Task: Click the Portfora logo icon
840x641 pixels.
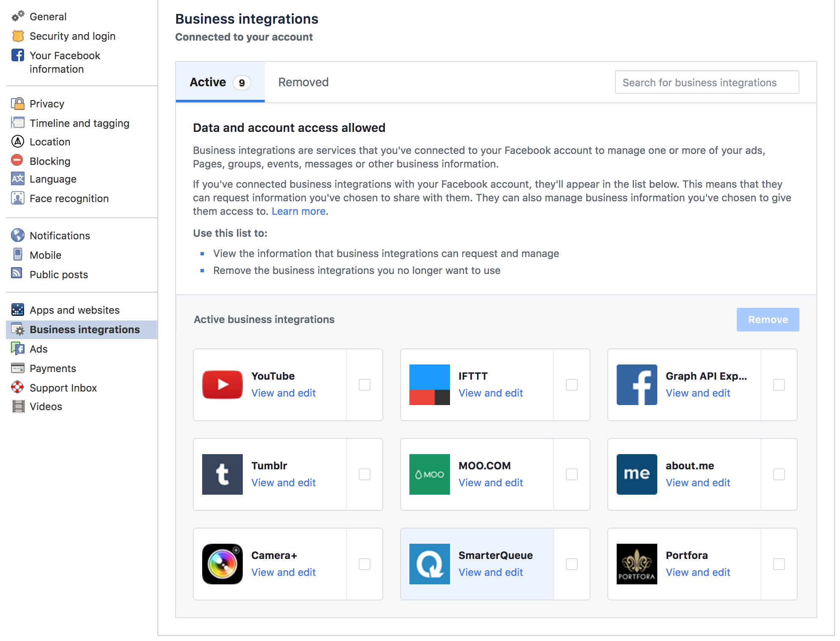Action: coord(637,564)
